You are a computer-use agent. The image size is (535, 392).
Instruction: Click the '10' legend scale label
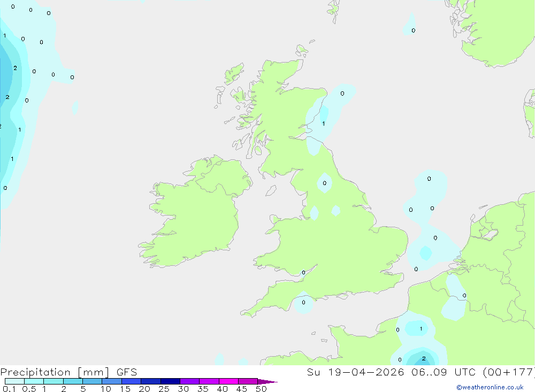point(106,389)
